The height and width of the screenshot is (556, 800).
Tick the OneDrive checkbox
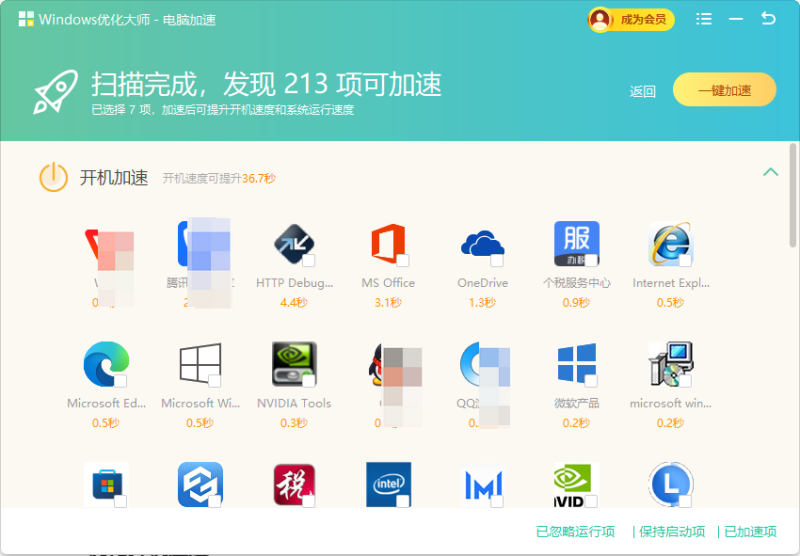496,261
